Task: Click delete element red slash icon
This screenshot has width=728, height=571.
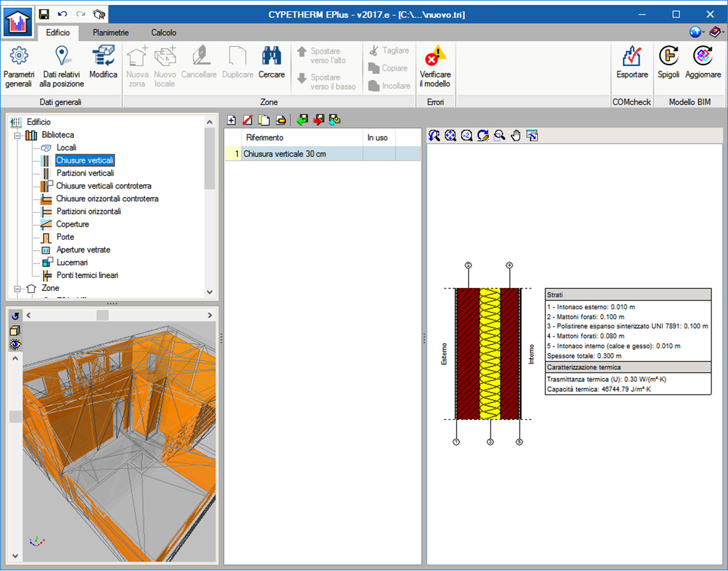Action: tap(247, 120)
